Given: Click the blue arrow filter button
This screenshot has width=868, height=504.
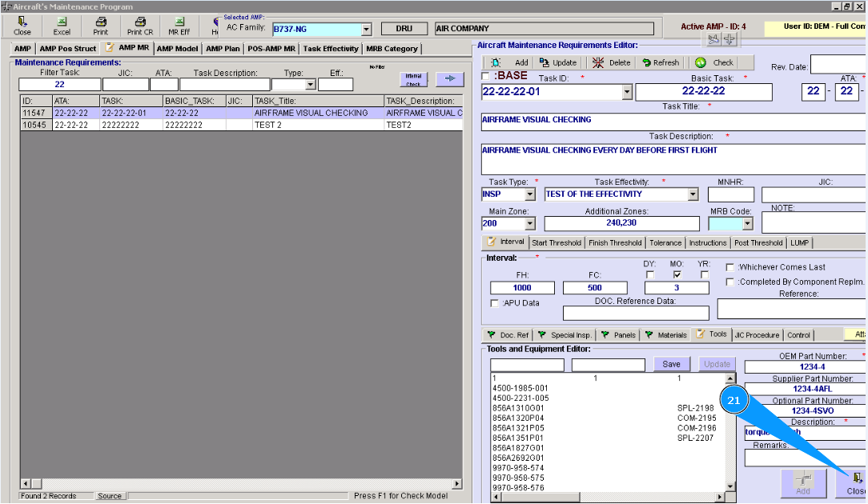Looking at the screenshot, I should pyautogui.click(x=449, y=78).
